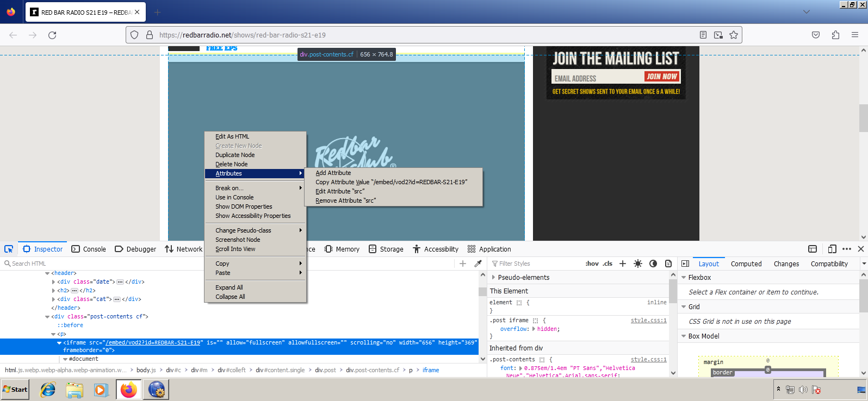Click the reload page button
Image resolution: width=868 pixels, height=401 pixels.
[x=52, y=35]
